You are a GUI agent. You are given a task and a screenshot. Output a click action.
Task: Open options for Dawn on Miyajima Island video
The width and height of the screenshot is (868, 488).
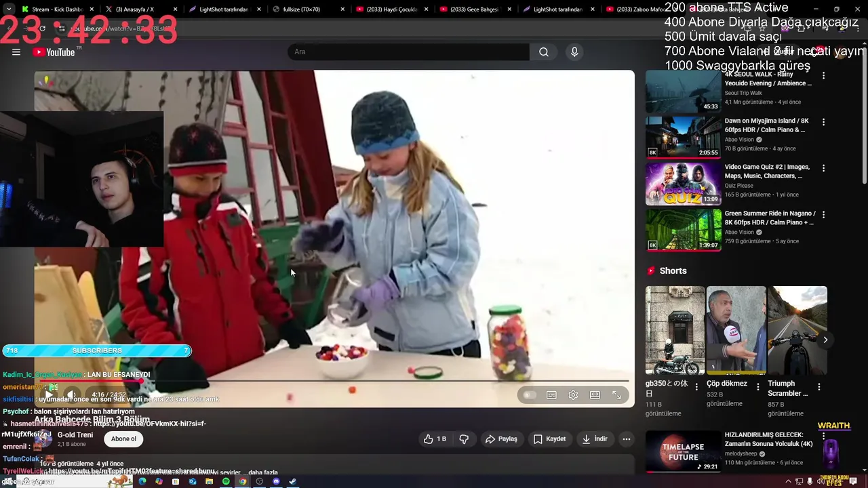(823, 122)
